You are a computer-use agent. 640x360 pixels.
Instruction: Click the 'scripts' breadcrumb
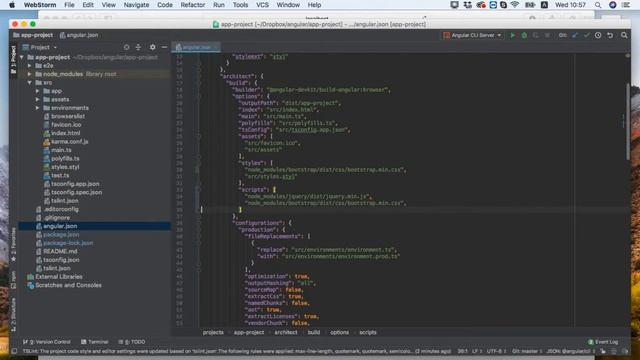tap(368, 333)
